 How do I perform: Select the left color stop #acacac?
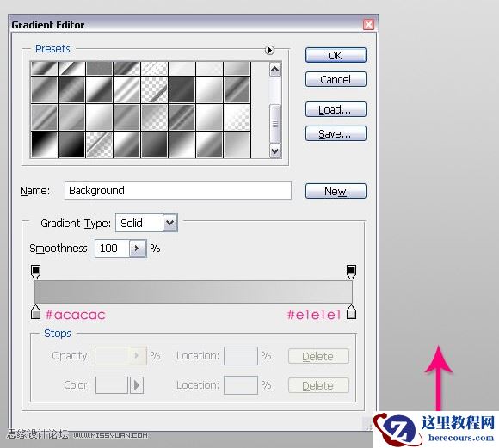coord(35,312)
